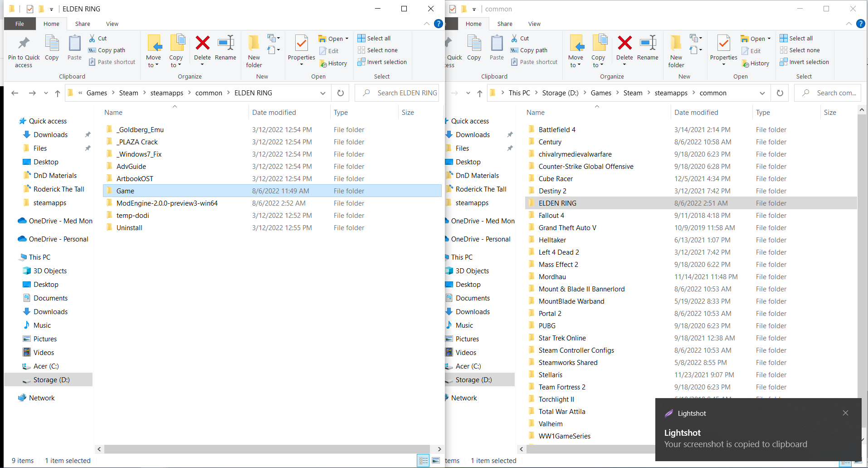Create New folder in common window
This screenshot has height=468, width=868.
(676, 51)
